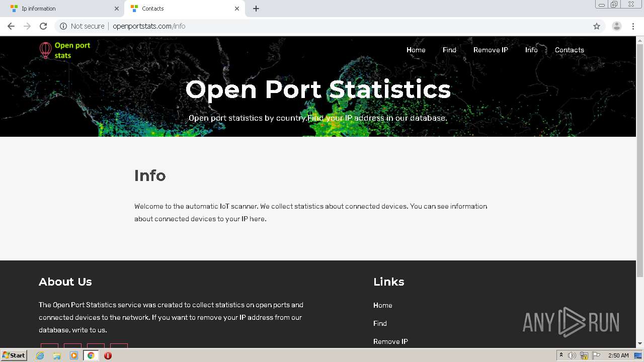Click the Open port stats balloon logo

[65, 50]
